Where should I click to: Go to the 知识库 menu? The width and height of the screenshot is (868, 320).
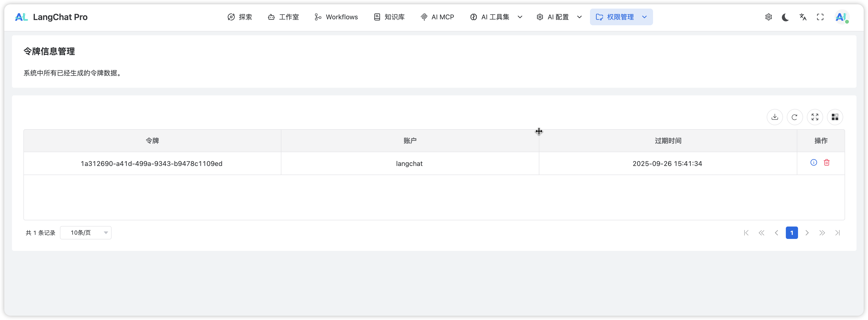click(389, 17)
